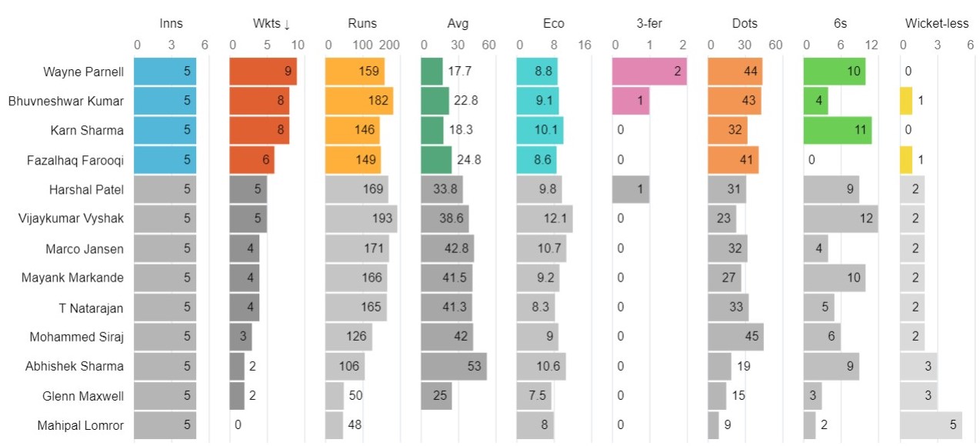The height and width of the screenshot is (446, 980).
Task: Click the Wicket-less column header
Action: 937,24
